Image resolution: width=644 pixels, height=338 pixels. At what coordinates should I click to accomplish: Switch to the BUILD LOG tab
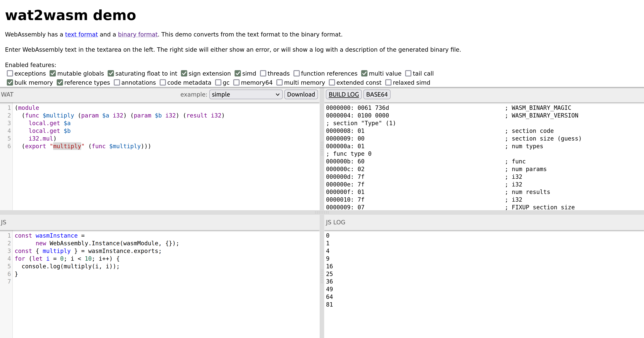point(344,94)
